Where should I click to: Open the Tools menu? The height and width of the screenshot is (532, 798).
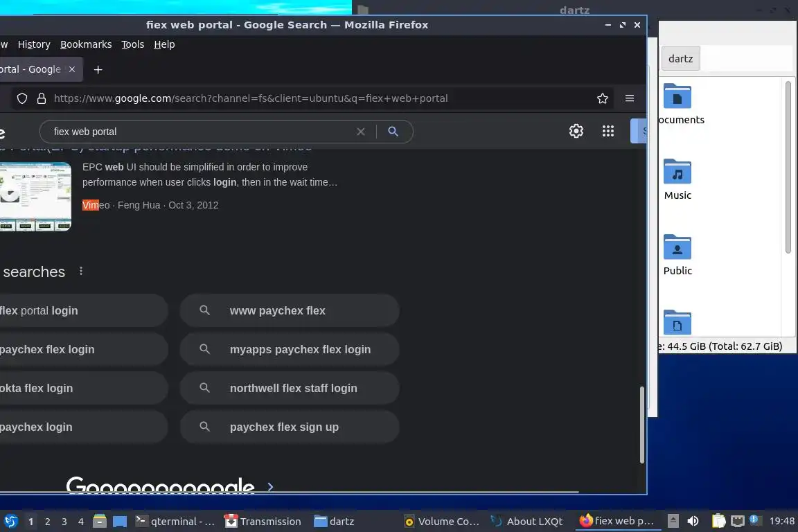tap(133, 44)
